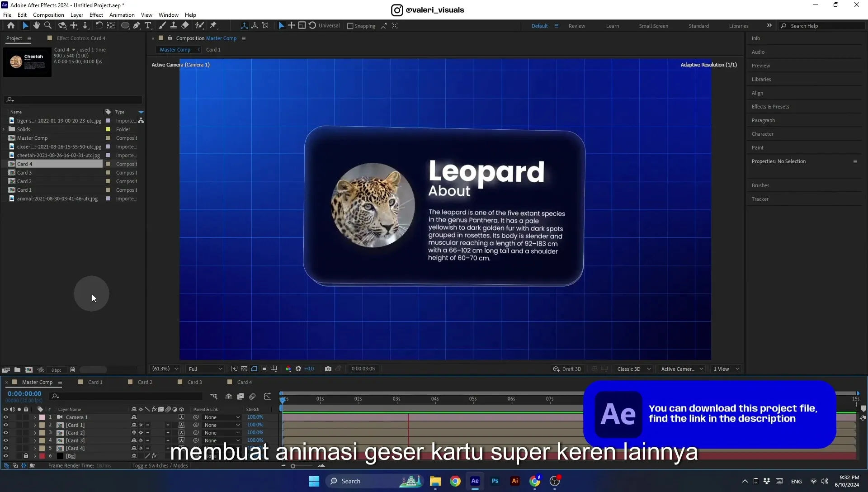
Task: Open the Full resolution dropdown
Action: pyautogui.click(x=205, y=369)
